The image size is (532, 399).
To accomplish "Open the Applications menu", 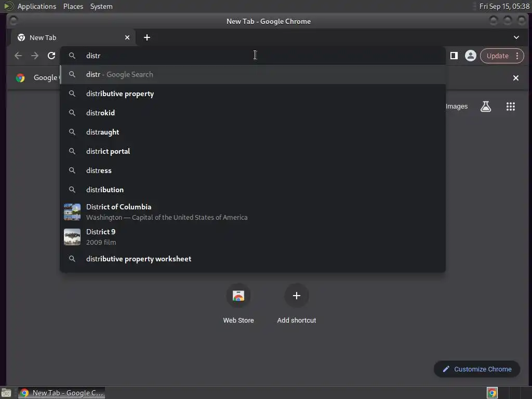I will pyautogui.click(x=37, y=6).
